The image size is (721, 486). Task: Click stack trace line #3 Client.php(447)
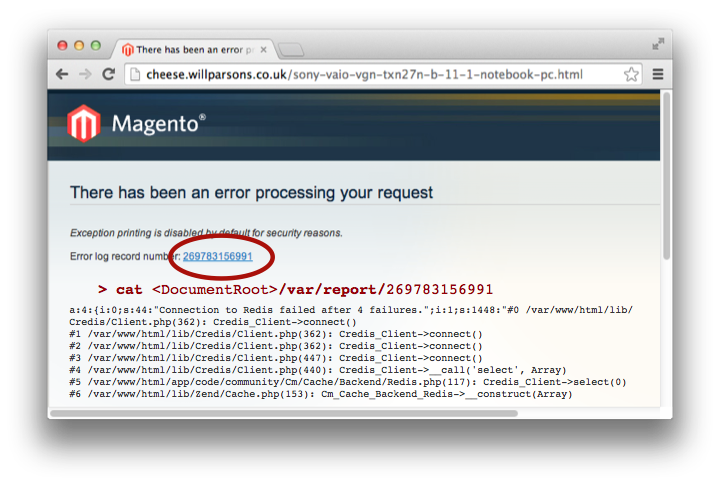[276, 358]
